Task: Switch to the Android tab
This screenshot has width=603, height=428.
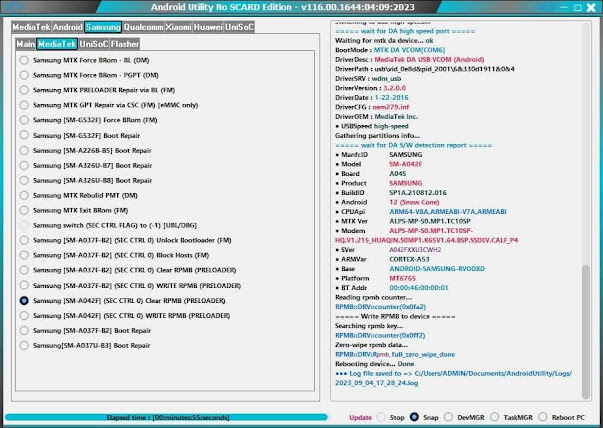Action: (x=68, y=27)
